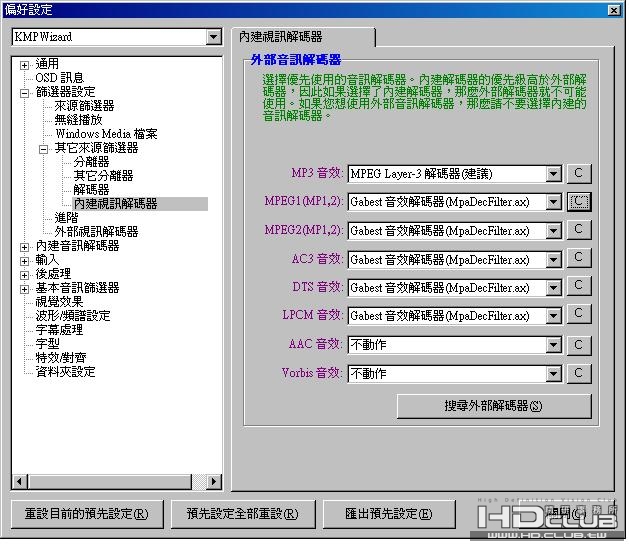Viewport: 629px width, 546px height.
Task: Open the MPEG2(MP1,2) decoder dropdown
Action: (554, 231)
